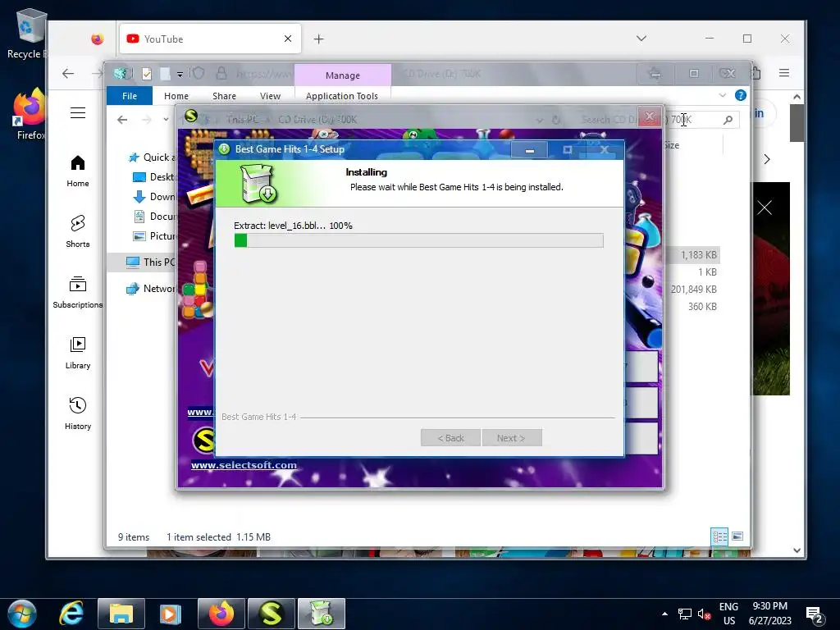Click Explorer help question mark icon
The height and width of the screenshot is (630, 840).
click(x=741, y=95)
